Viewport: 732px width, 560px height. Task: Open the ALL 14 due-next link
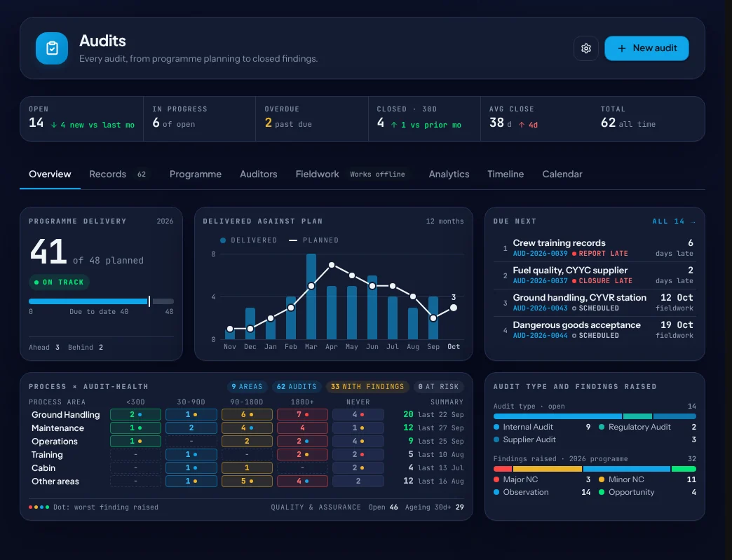click(674, 221)
